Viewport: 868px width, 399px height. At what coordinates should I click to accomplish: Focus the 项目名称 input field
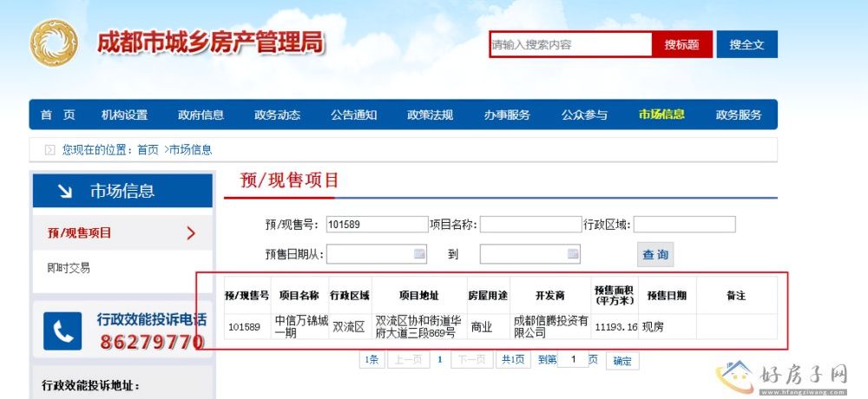pyautogui.click(x=529, y=225)
